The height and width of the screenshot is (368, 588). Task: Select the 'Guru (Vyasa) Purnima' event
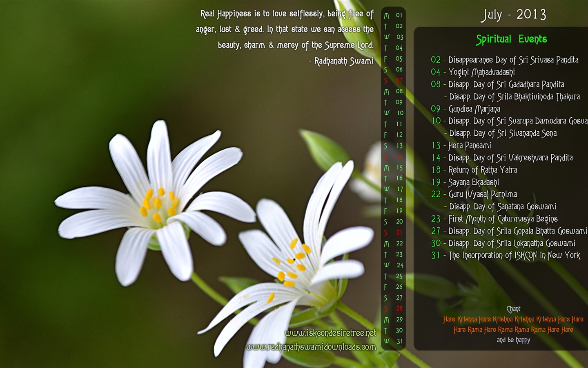click(x=483, y=194)
